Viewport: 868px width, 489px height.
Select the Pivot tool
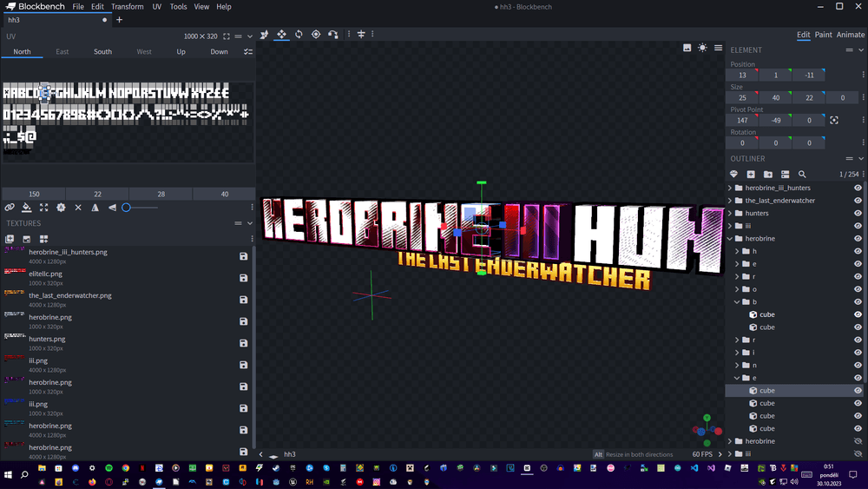pyautogui.click(x=316, y=35)
